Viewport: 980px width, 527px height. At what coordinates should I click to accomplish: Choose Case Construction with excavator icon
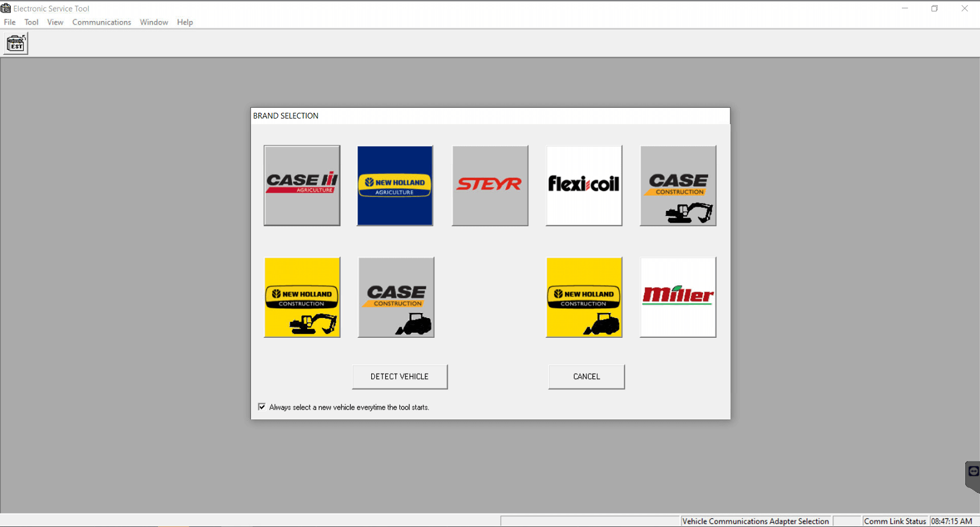point(678,185)
